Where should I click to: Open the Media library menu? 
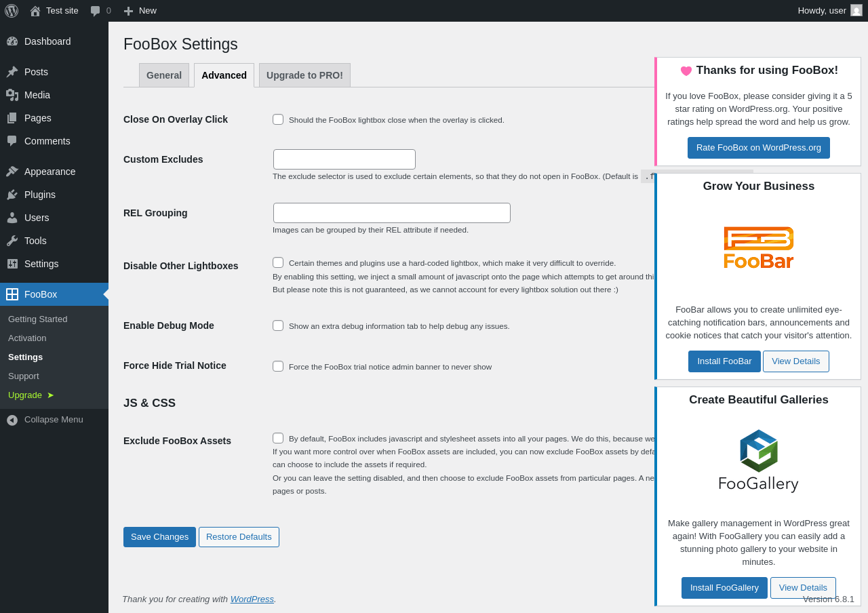point(37,95)
